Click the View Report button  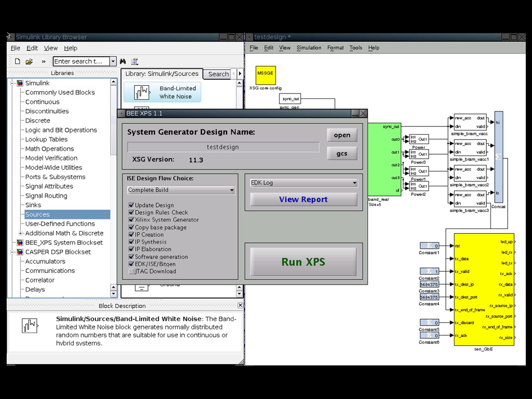(303, 199)
